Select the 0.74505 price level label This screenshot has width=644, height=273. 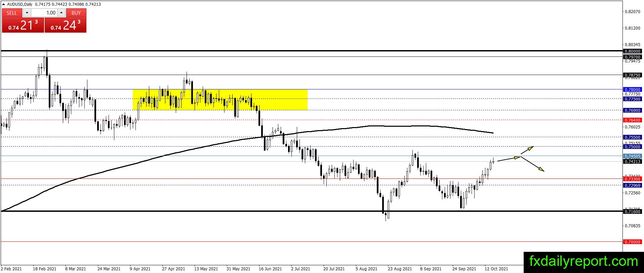coord(632,156)
